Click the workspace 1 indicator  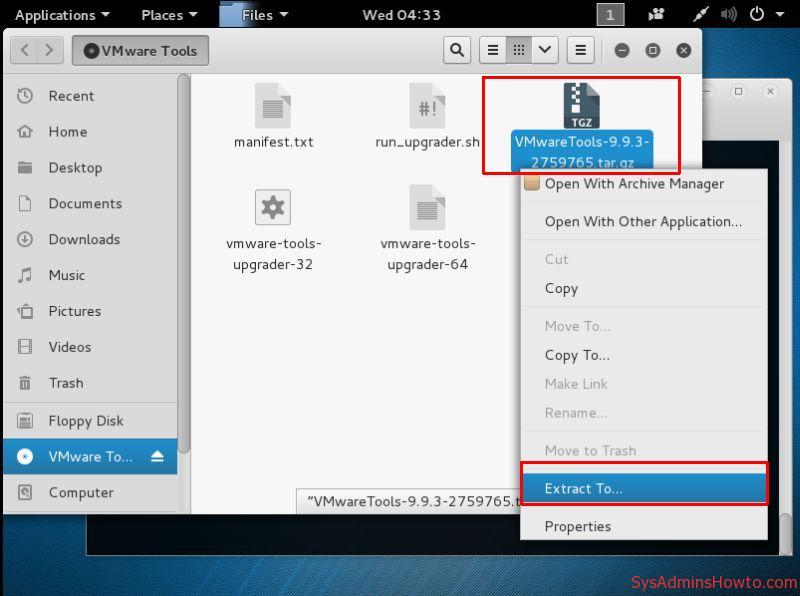[610, 15]
